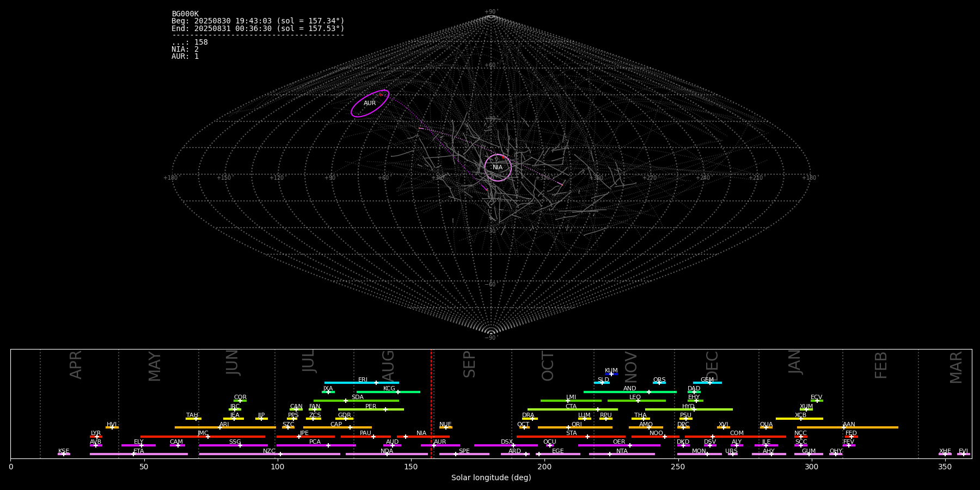Select the red STA shower bar
The image size is (980, 490).
pos(571,437)
